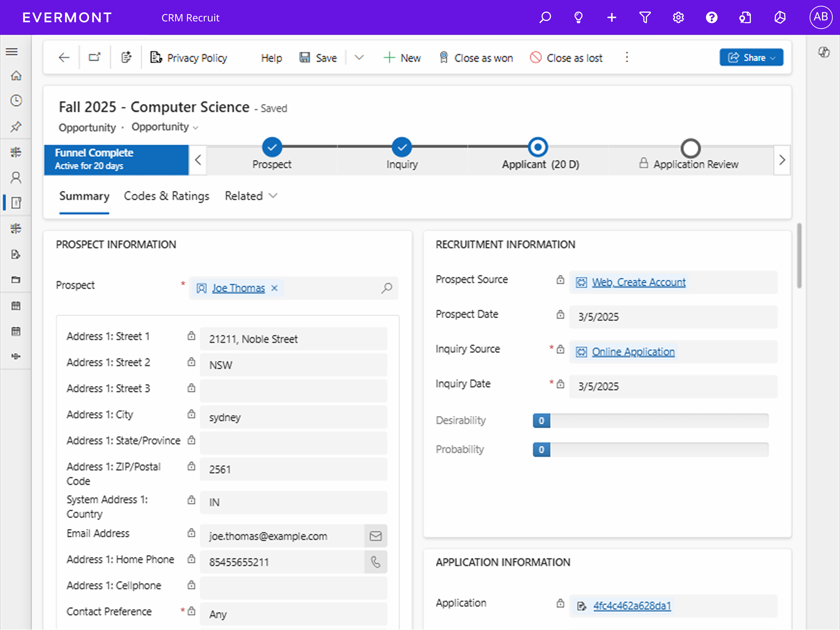840x630 pixels.
Task: Switch to the Codes & Ratings tab
Action: [166, 196]
